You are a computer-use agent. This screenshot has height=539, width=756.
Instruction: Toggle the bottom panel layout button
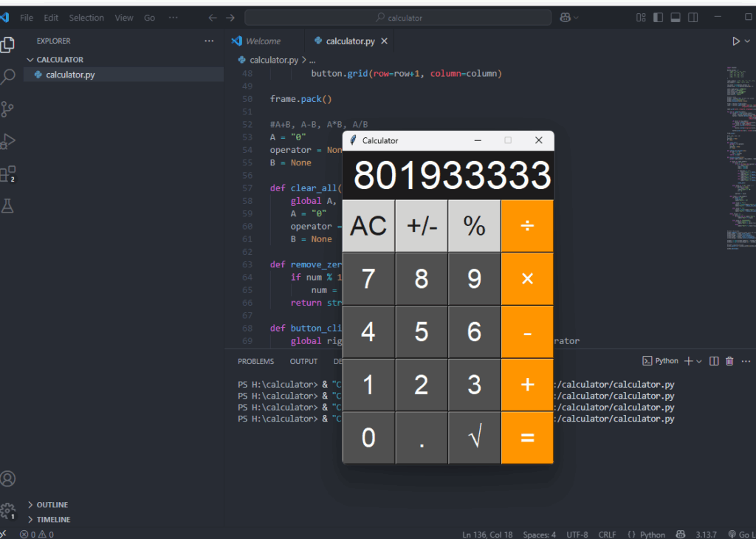675,18
